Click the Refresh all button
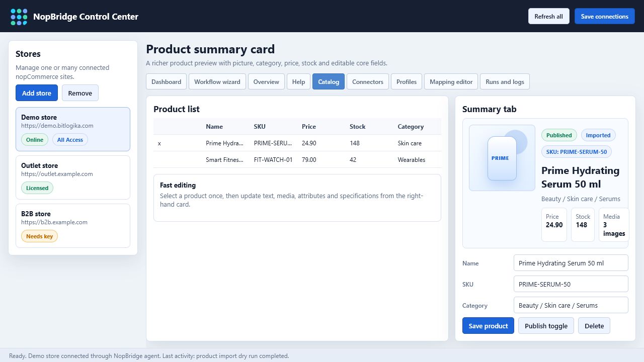The image size is (644, 362). tap(548, 16)
